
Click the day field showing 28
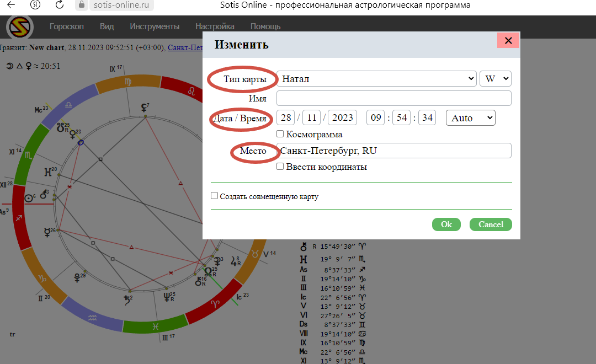tap(286, 118)
